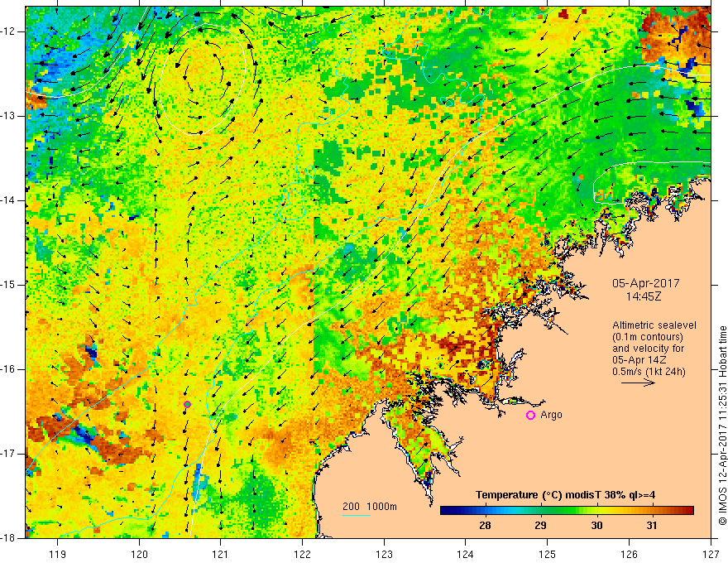Click the '28' label on the colorbar
Viewport: 728px width, 563px height.
point(485,526)
